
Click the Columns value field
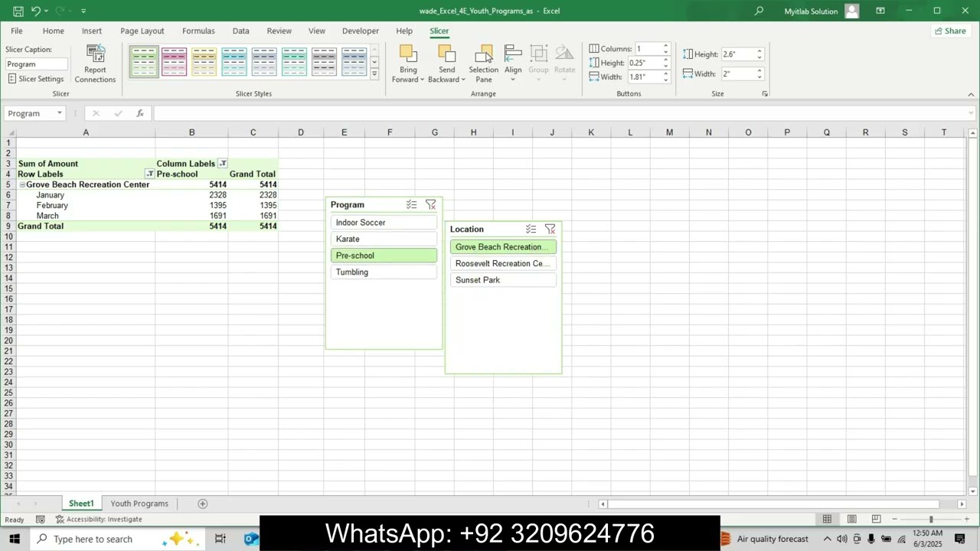(x=647, y=49)
